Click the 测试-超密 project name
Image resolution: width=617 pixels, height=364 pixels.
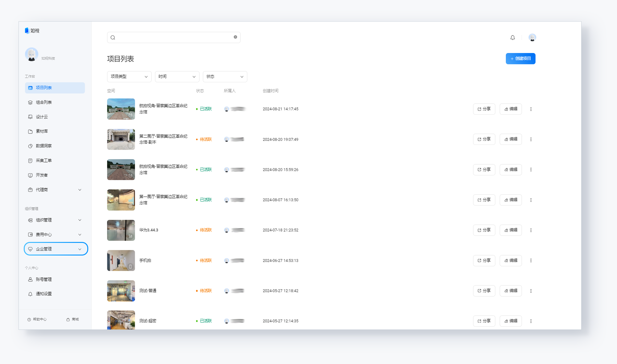pos(148,321)
